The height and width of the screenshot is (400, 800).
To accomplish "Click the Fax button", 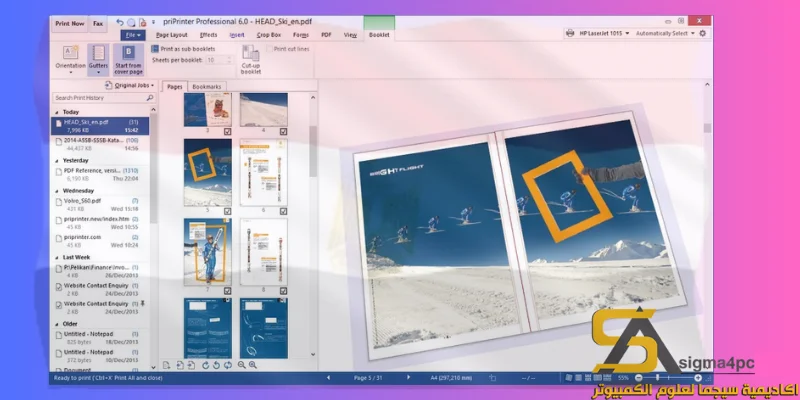I will 98,23.
